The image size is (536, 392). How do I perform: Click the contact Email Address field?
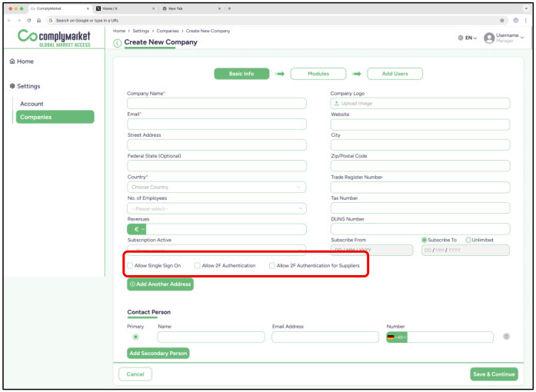325,337
